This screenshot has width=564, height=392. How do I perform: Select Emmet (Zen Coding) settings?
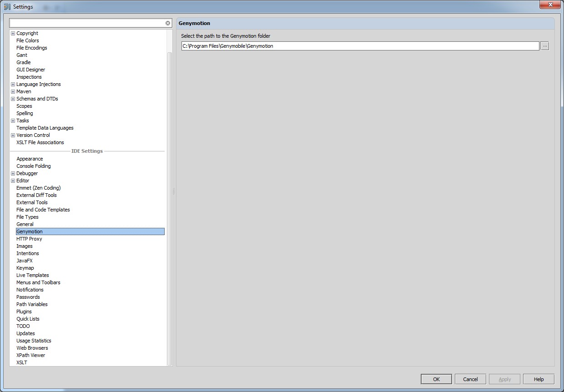click(x=39, y=188)
